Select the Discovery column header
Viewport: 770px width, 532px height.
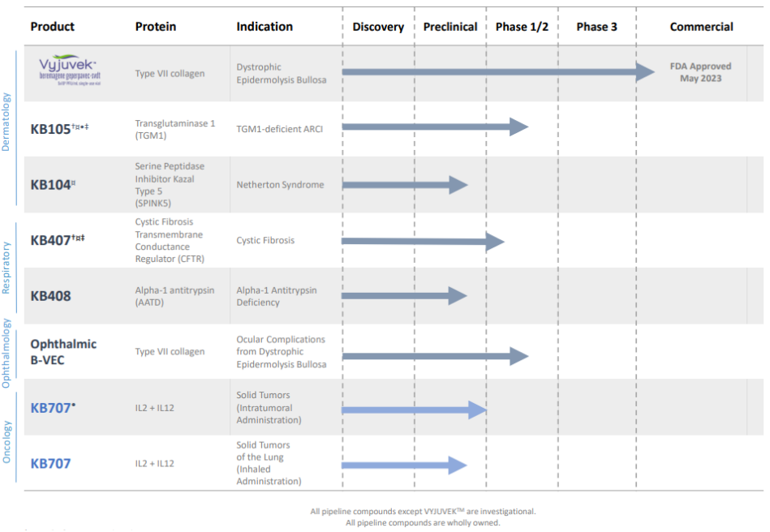point(378,27)
